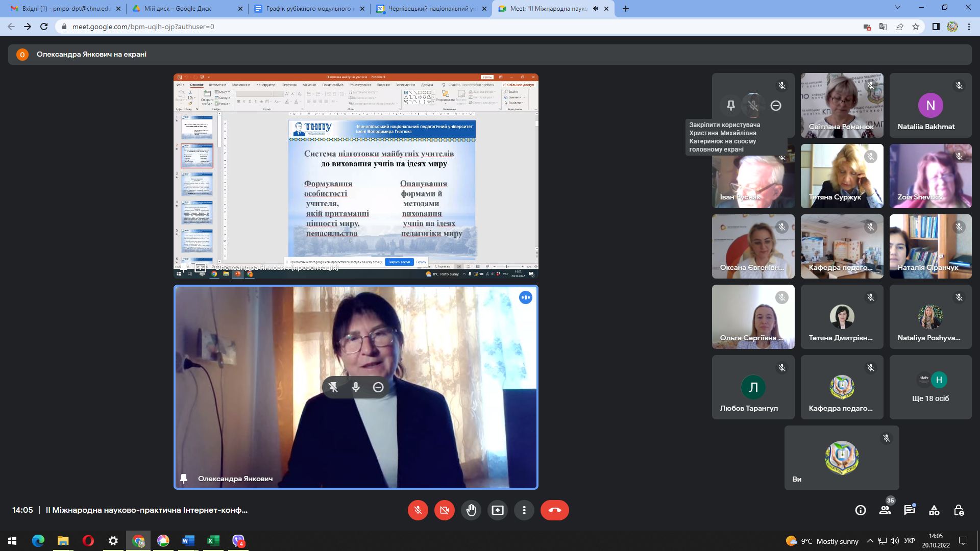Open Світлана Романюк participant tile

coord(842,105)
